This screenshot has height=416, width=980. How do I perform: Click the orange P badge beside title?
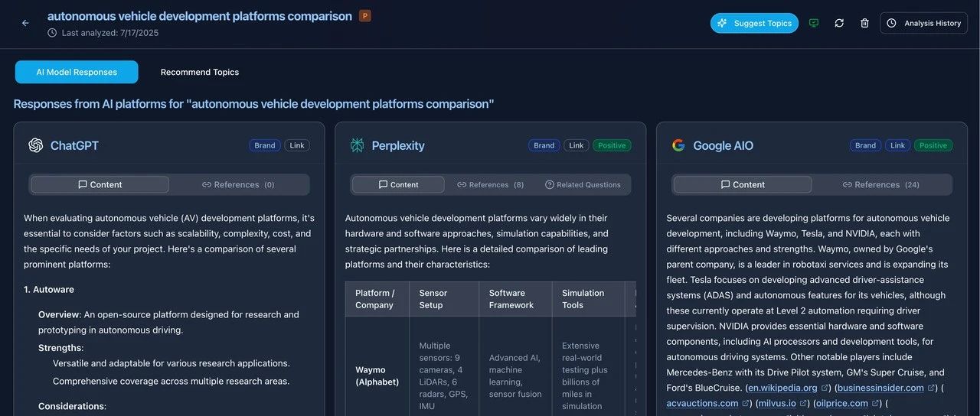pyautogui.click(x=365, y=16)
